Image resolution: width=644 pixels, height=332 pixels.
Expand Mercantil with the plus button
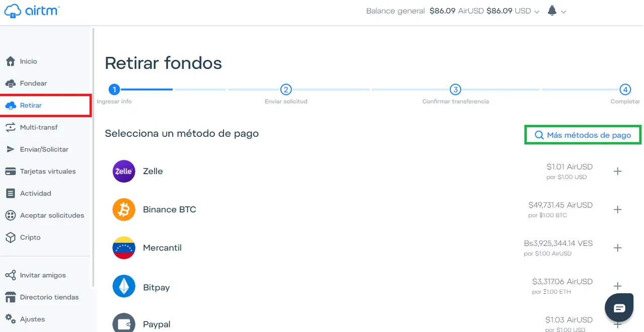coord(618,247)
